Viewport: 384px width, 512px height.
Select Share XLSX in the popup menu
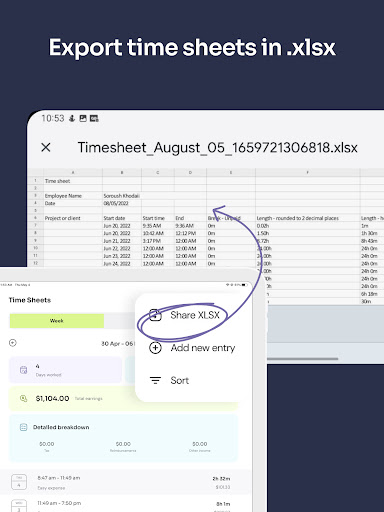(x=195, y=315)
